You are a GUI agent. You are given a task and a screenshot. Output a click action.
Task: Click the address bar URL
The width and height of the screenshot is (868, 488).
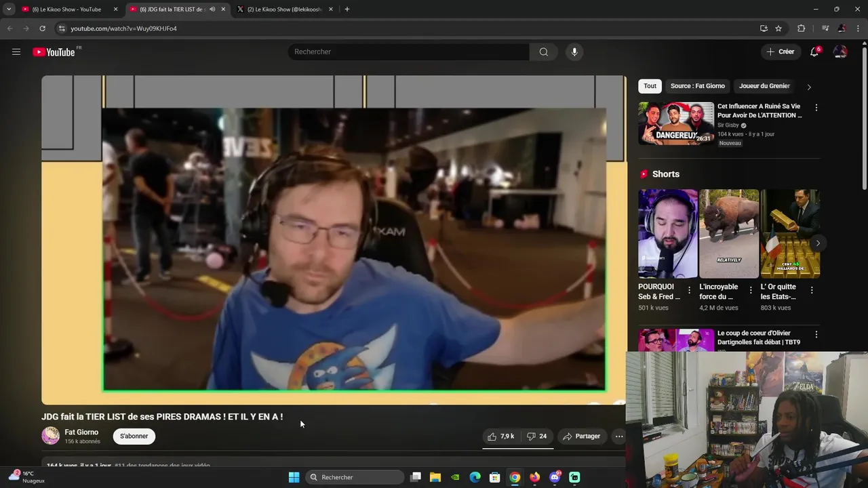pos(123,28)
